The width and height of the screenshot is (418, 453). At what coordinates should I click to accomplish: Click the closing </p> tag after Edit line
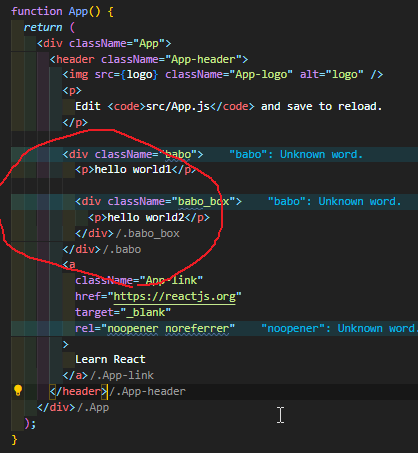click(x=75, y=122)
